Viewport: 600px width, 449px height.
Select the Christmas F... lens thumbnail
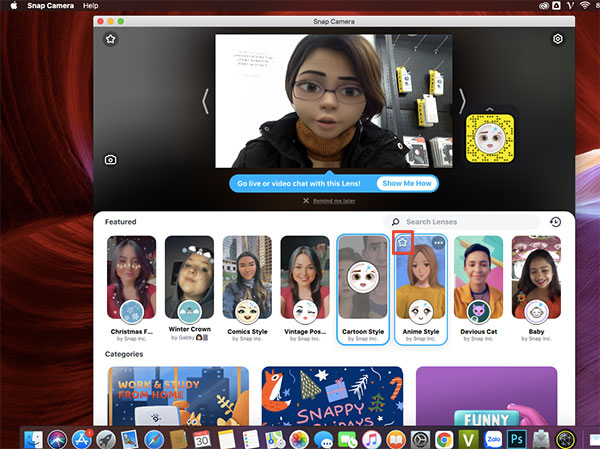132,278
